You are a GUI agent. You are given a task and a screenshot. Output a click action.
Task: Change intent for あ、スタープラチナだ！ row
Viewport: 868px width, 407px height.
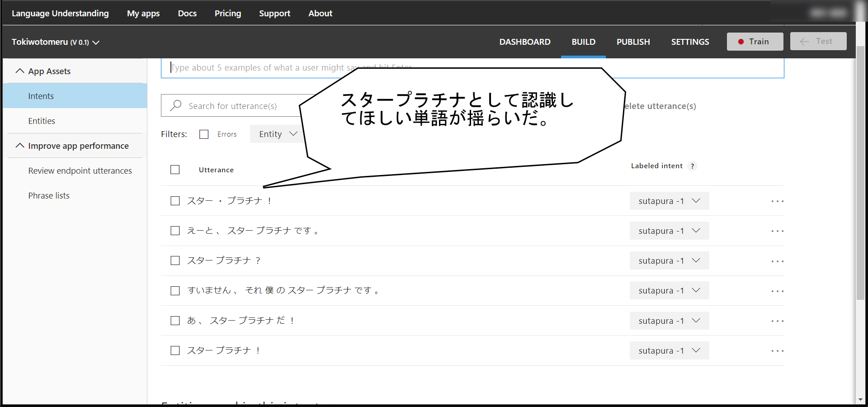(x=669, y=321)
